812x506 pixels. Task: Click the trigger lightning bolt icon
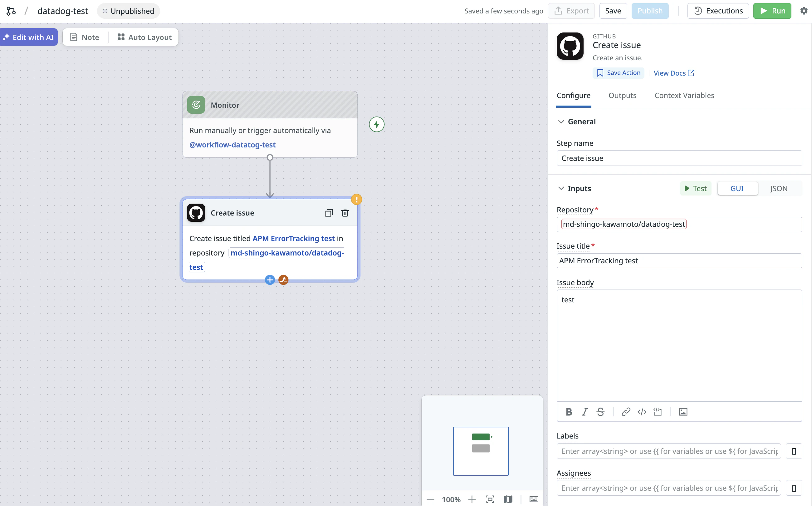[x=376, y=125]
